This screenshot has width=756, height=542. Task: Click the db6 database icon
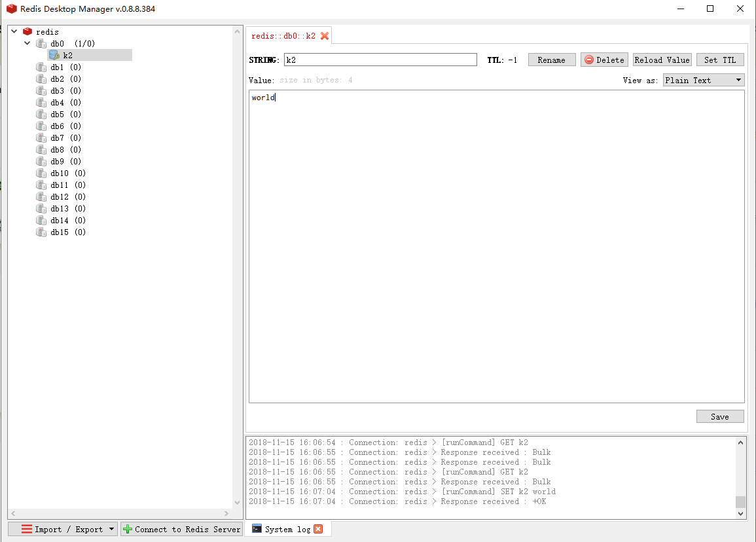(x=41, y=126)
